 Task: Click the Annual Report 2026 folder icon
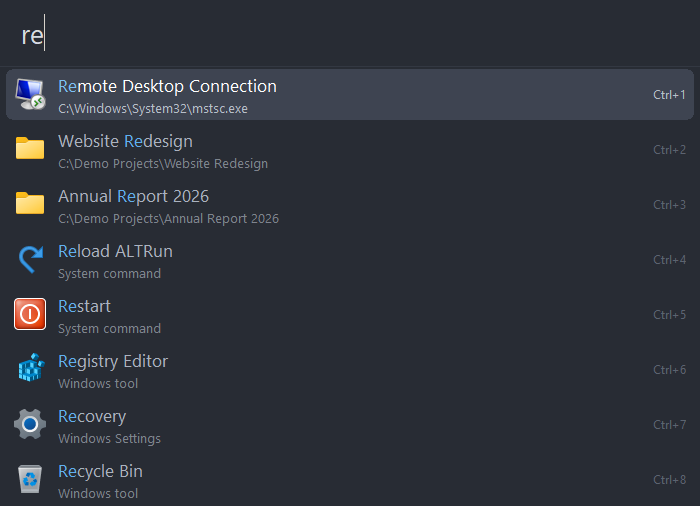click(x=30, y=204)
